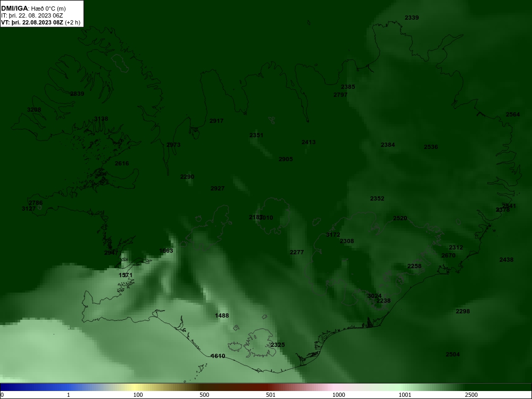The width and height of the screenshot is (532, 399).
Task: Select the 2520 value
Action: [400, 218]
